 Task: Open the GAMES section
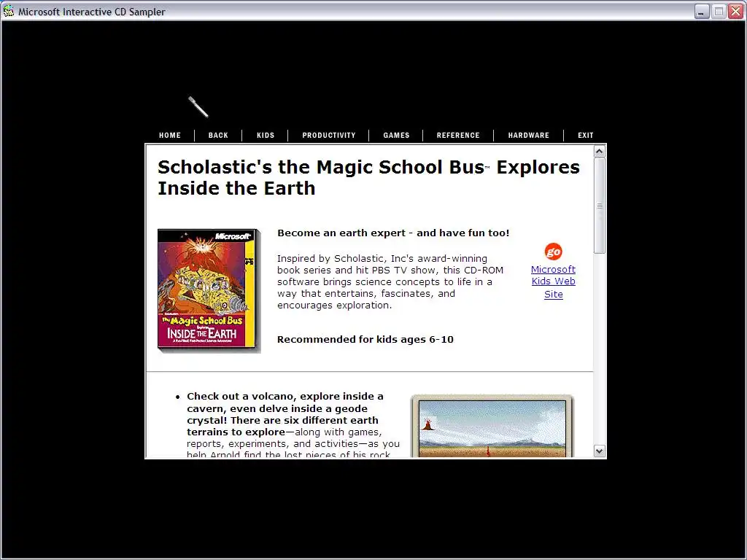[396, 135]
